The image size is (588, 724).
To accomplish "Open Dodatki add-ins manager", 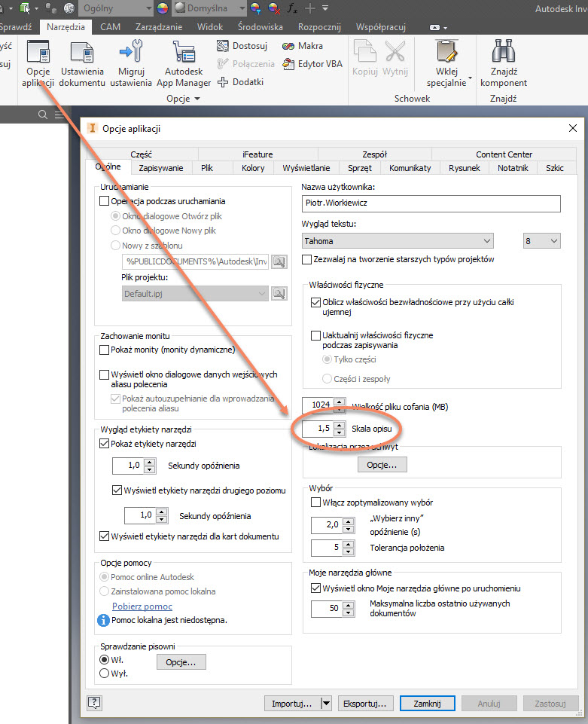I will click(x=223, y=82).
